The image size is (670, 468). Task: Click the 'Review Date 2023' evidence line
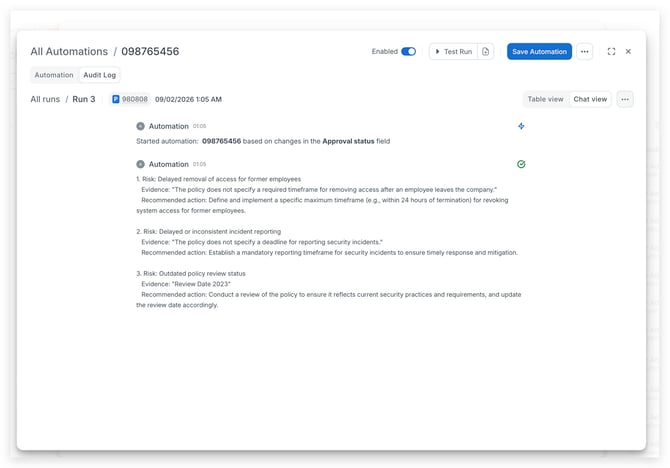click(186, 284)
